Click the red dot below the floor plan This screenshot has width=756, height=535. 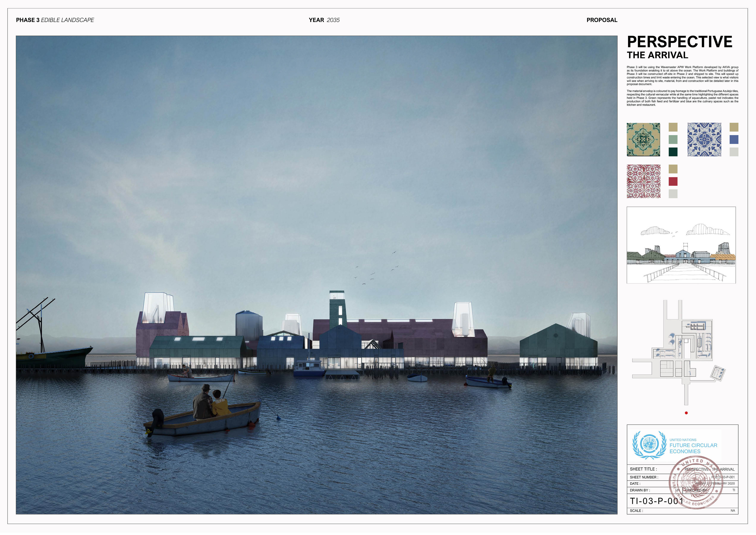pos(686,413)
